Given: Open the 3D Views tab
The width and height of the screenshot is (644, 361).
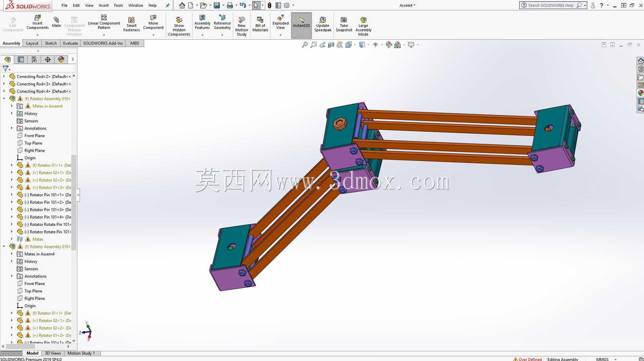Looking at the screenshot, I should [53, 353].
